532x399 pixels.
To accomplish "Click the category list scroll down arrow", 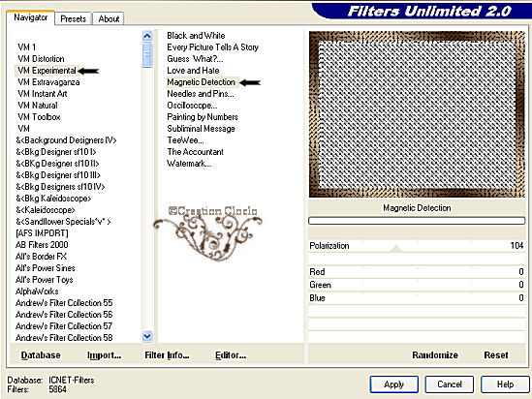I will tap(147, 336).
